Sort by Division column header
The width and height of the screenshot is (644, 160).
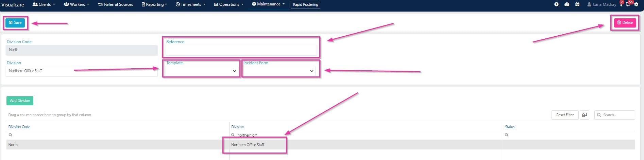point(237,127)
